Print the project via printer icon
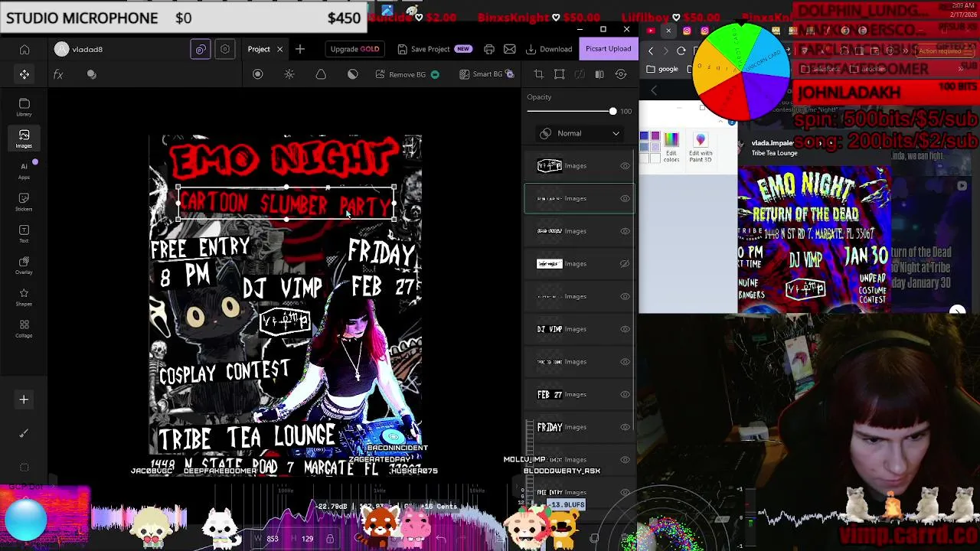980x551 pixels. pos(489,49)
